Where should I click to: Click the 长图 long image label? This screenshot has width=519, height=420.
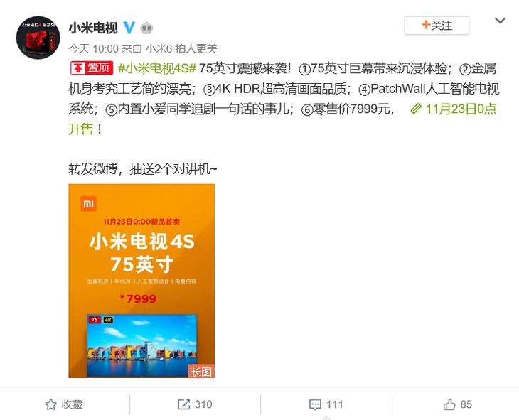tap(201, 372)
